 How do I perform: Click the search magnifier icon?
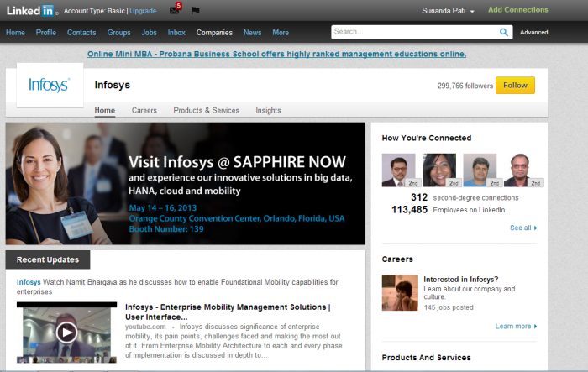(x=504, y=32)
